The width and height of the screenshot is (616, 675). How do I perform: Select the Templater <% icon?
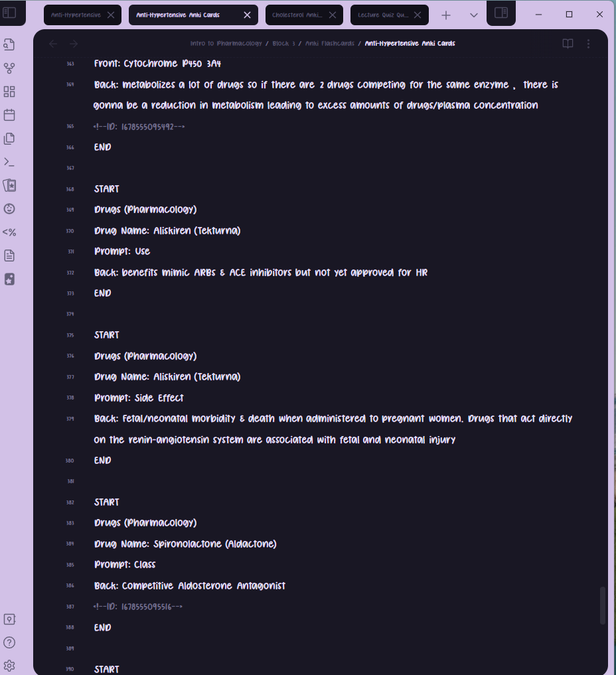pyautogui.click(x=9, y=232)
